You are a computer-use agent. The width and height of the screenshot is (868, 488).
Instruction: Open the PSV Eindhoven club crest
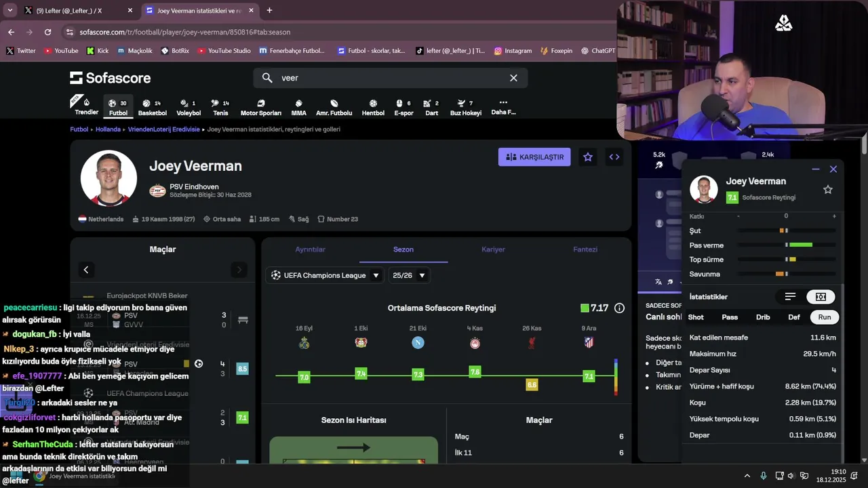157,191
